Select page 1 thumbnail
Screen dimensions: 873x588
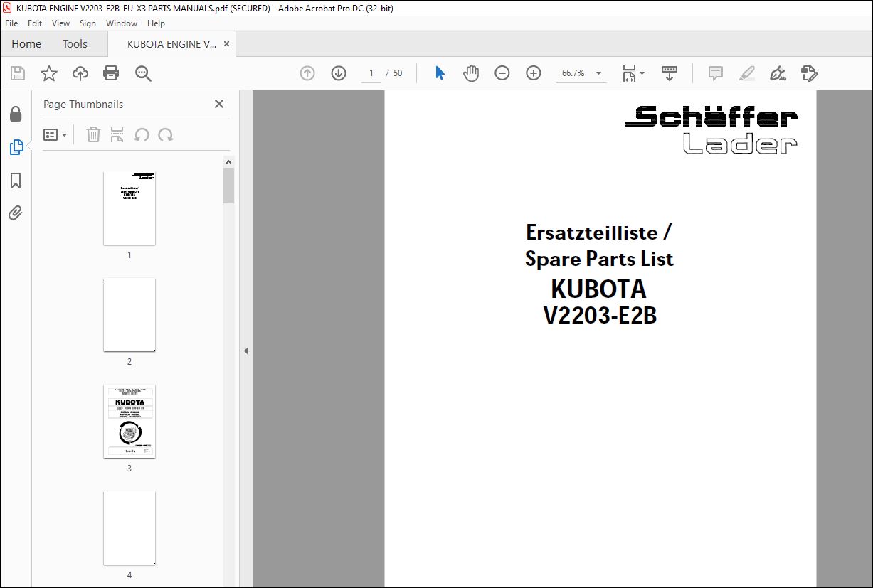pyautogui.click(x=129, y=208)
